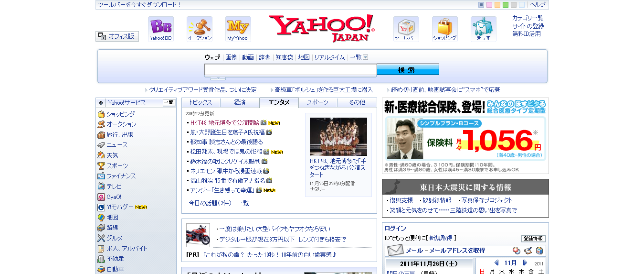Viewport: 644px width, 274px height.
Task: Choose the orange theme color swatch
Action: point(497,5)
